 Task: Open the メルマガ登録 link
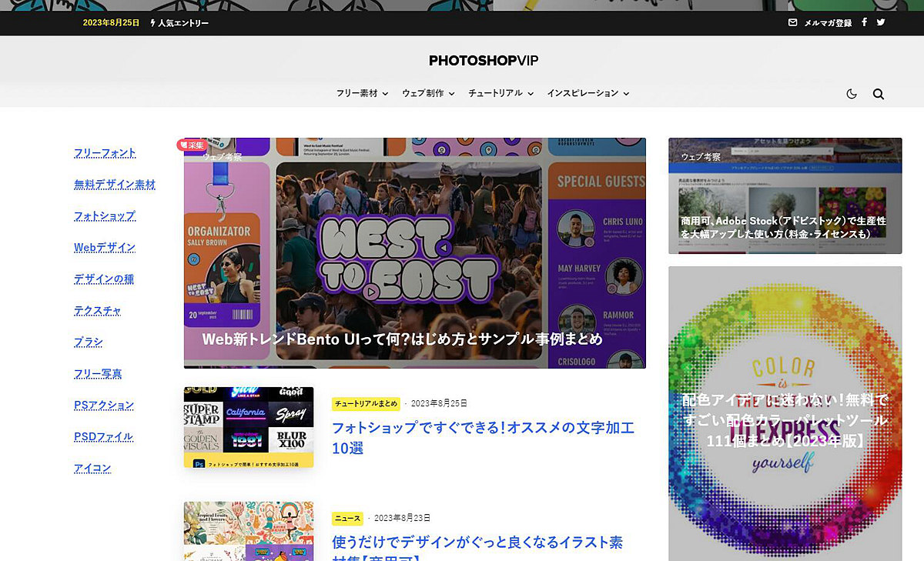click(828, 23)
